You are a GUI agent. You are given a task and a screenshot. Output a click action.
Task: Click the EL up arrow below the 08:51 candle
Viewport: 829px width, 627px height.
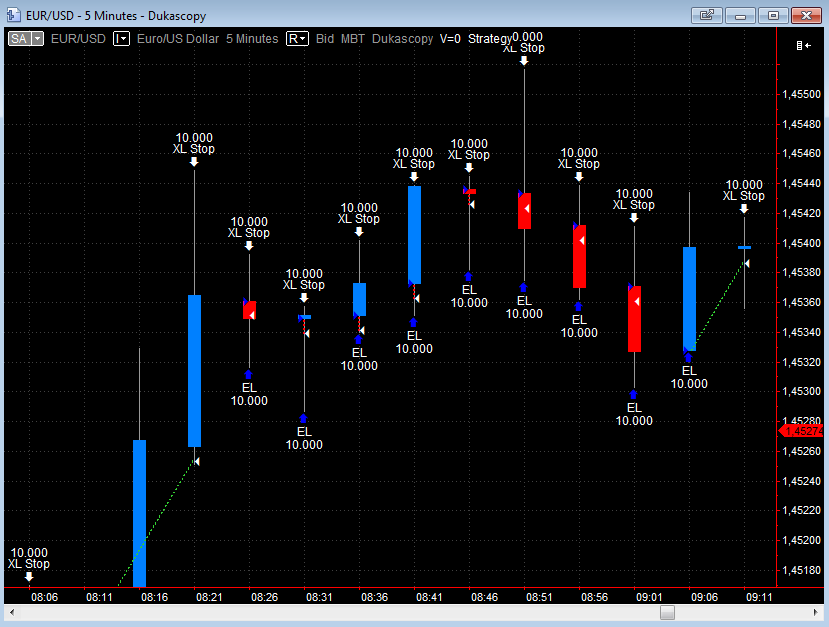coord(523,288)
